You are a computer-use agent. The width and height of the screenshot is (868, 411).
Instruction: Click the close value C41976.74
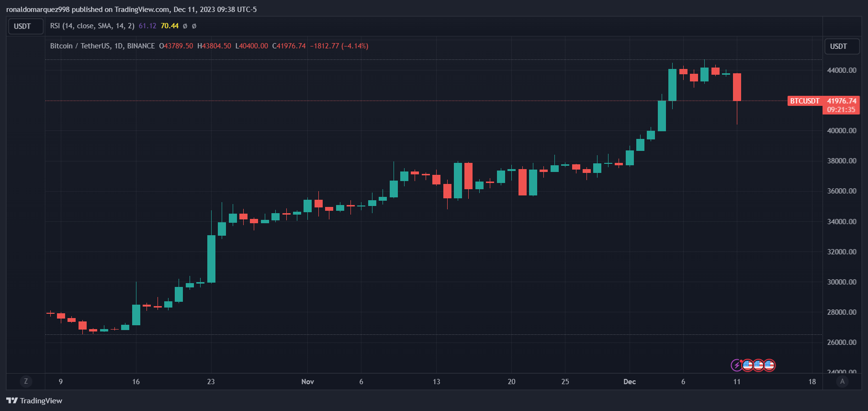point(289,46)
